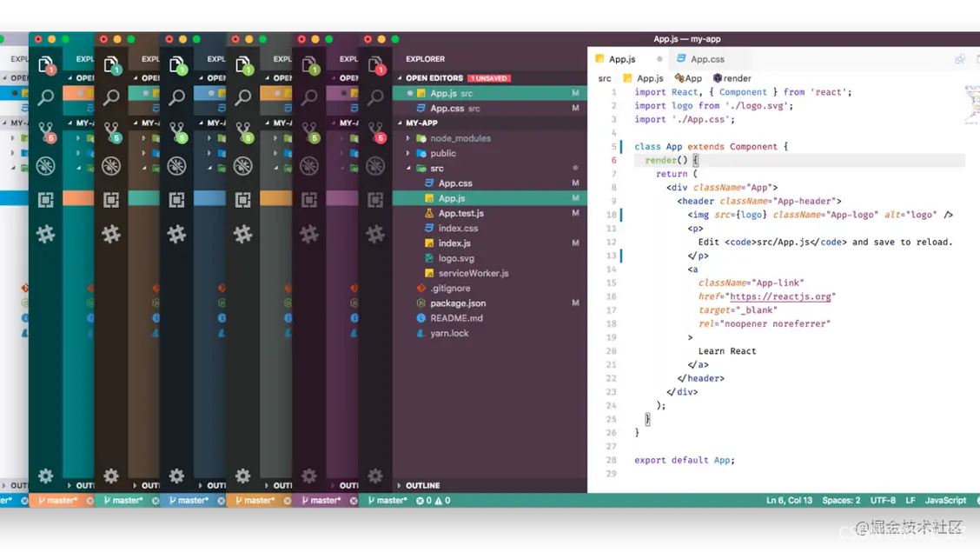Screen dimensions: 980x552
Task: Click https://reactjs.org link in the code
Action: pyautogui.click(x=780, y=296)
